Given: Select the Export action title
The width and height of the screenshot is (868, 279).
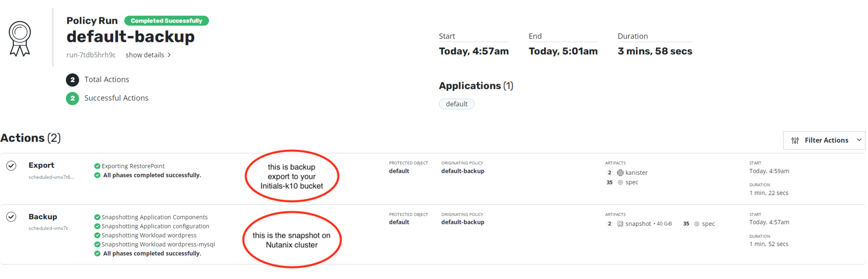Looking at the screenshot, I should point(41,165).
